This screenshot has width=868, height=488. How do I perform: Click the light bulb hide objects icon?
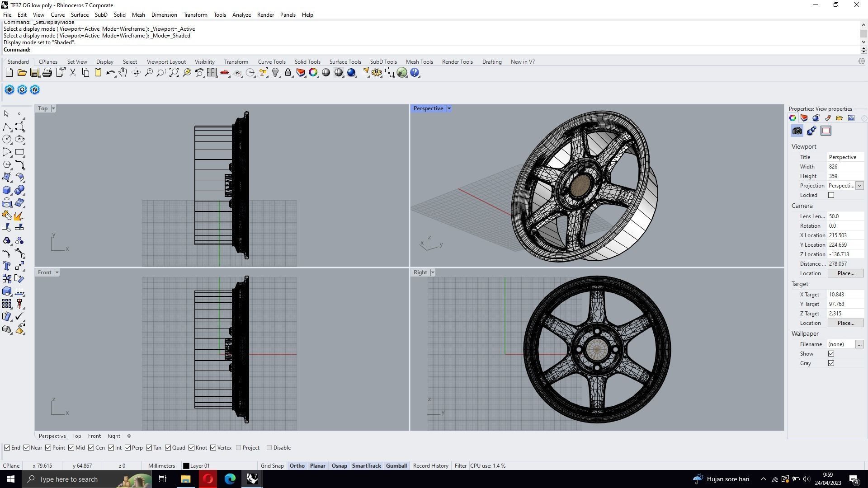pyautogui.click(x=275, y=73)
